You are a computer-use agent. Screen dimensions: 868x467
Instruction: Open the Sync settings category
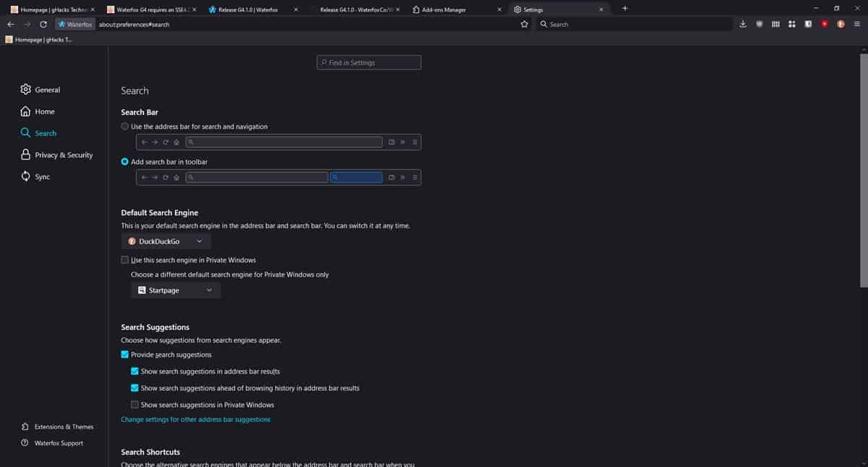[43, 177]
